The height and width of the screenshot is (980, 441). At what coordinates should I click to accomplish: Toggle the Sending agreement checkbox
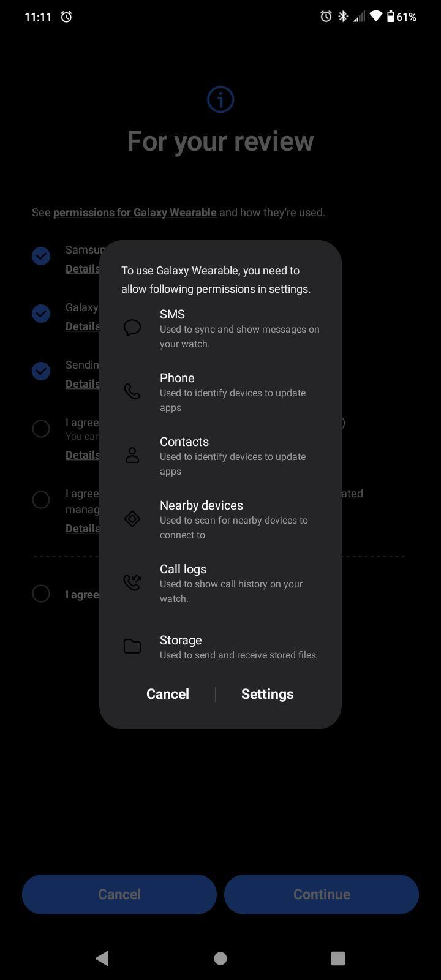pos(41,371)
